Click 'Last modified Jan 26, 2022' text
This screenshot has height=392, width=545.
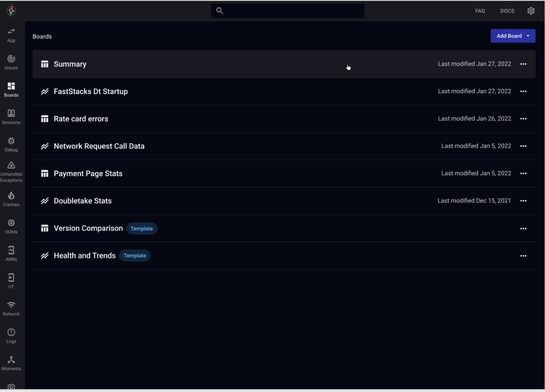click(474, 119)
